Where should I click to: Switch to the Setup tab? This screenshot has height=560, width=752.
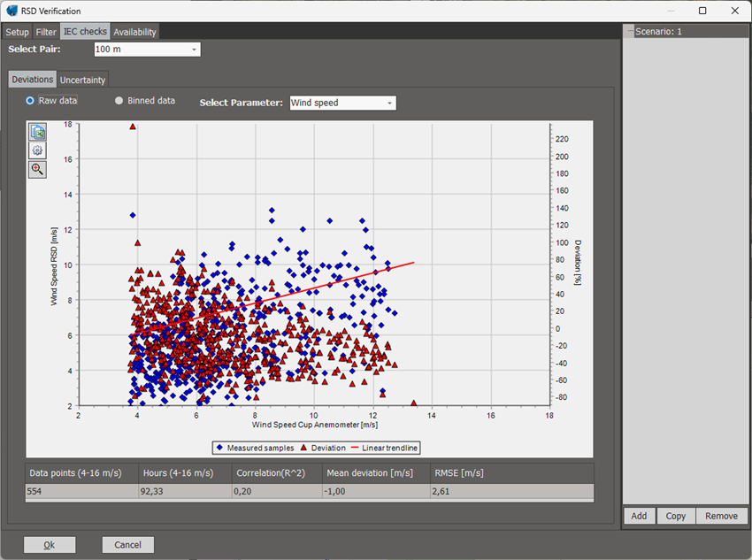pos(16,31)
